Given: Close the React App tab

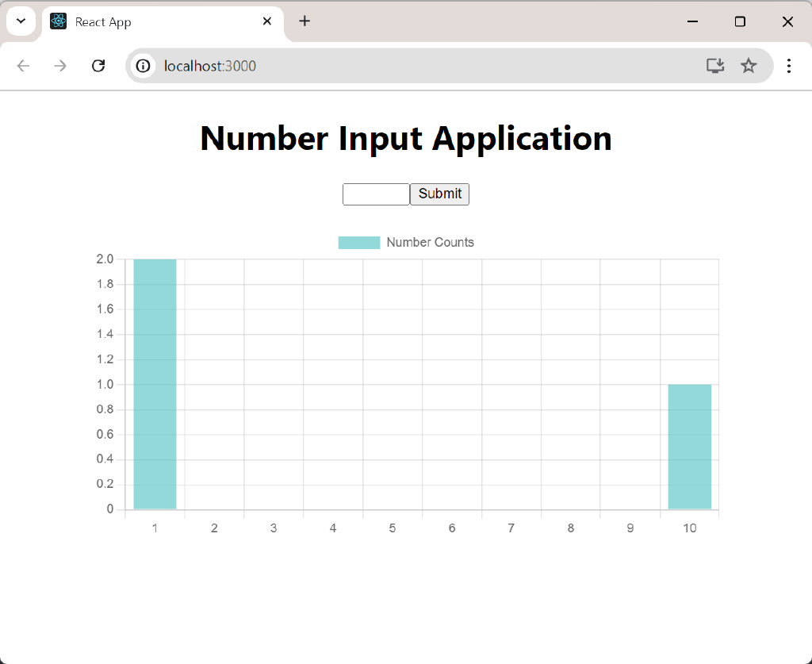Looking at the screenshot, I should click(267, 21).
